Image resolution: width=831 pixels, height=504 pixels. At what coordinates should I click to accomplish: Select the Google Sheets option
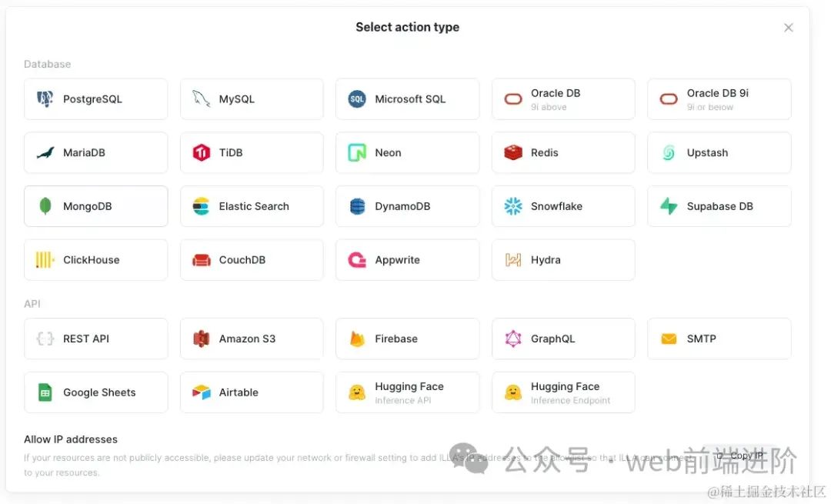[96, 392]
